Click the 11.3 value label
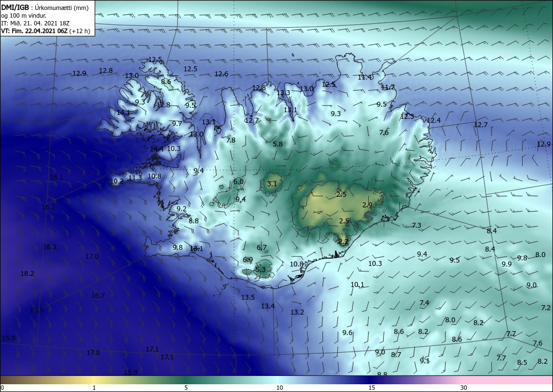This screenshot has width=553, height=392. pos(135,177)
